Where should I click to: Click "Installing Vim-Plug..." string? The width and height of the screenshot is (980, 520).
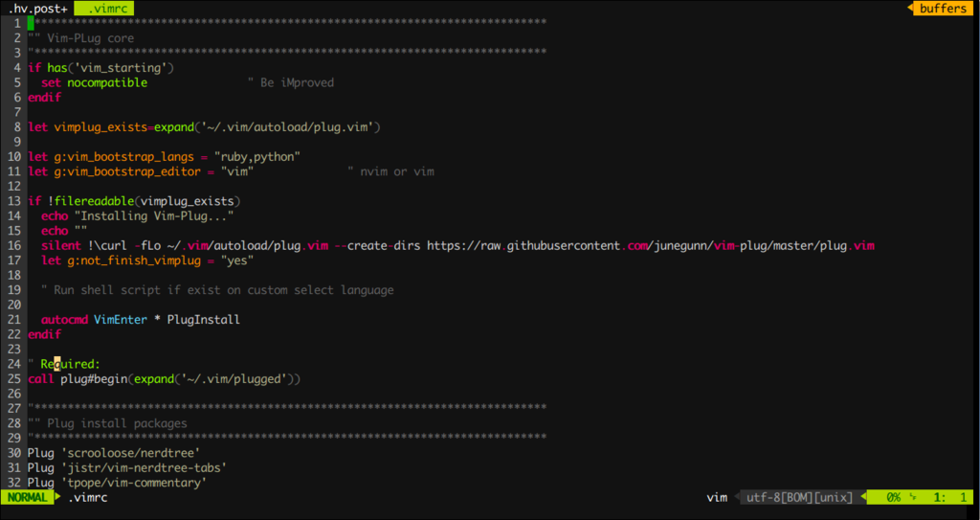tap(154, 215)
